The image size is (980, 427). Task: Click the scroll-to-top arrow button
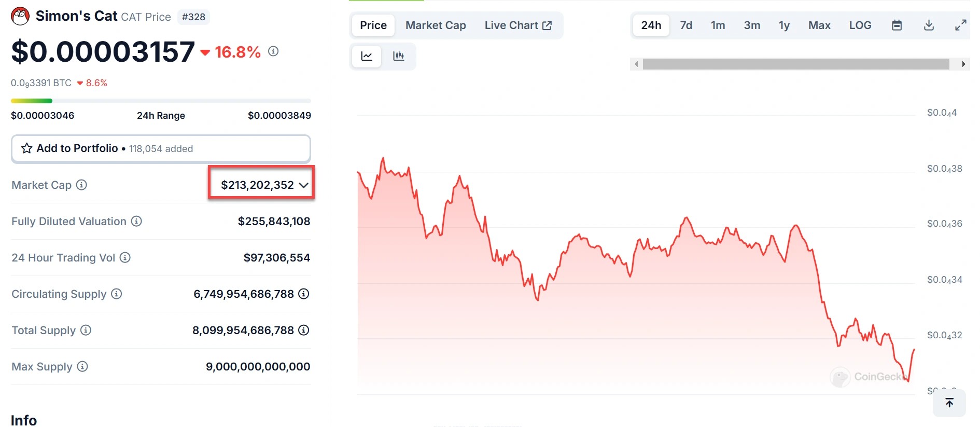949,403
